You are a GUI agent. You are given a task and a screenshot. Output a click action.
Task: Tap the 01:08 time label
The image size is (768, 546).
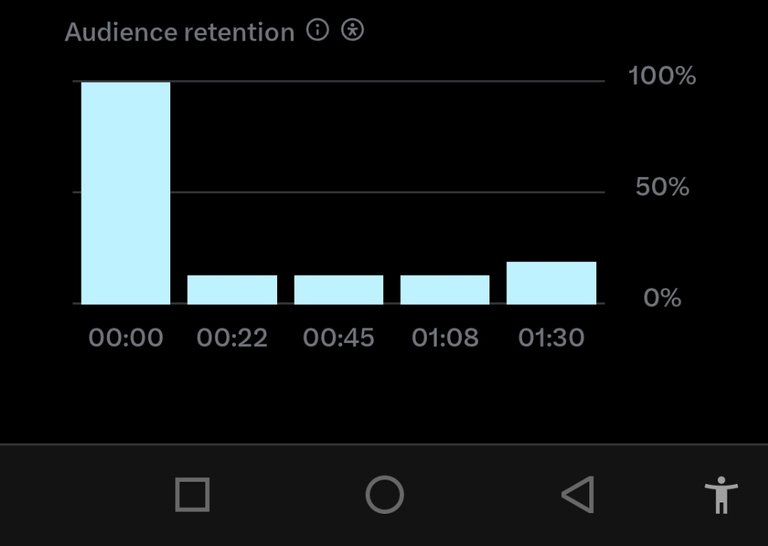(x=445, y=337)
